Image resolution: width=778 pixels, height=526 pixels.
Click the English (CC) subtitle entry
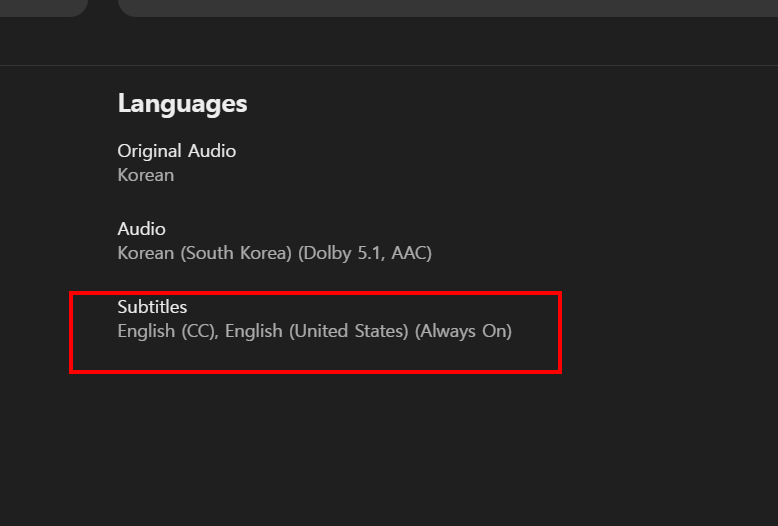166,331
